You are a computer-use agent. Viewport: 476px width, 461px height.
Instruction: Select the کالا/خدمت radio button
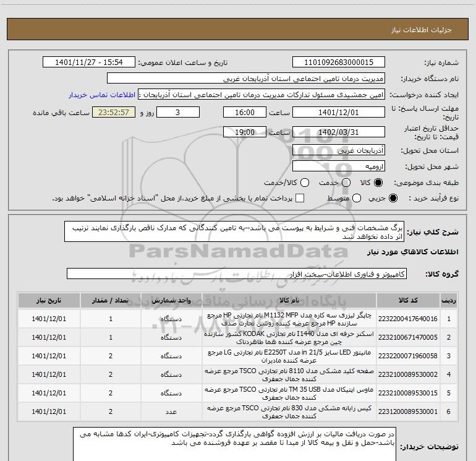point(305,183)
